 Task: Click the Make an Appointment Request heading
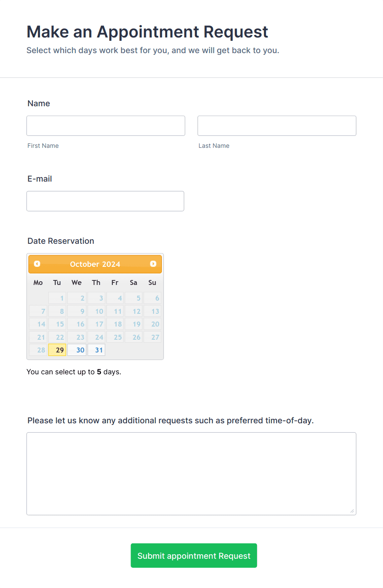pos(147,32)
